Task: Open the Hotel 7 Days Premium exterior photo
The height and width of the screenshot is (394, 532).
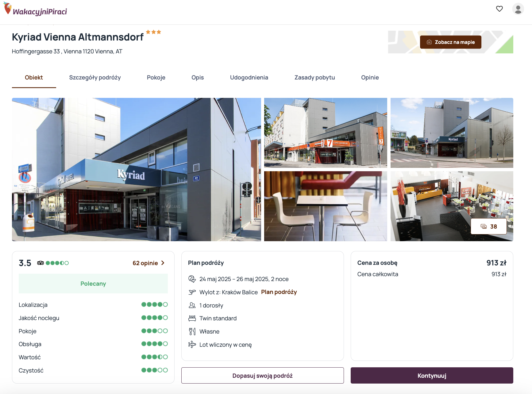Action: click(x=326, y=133)
